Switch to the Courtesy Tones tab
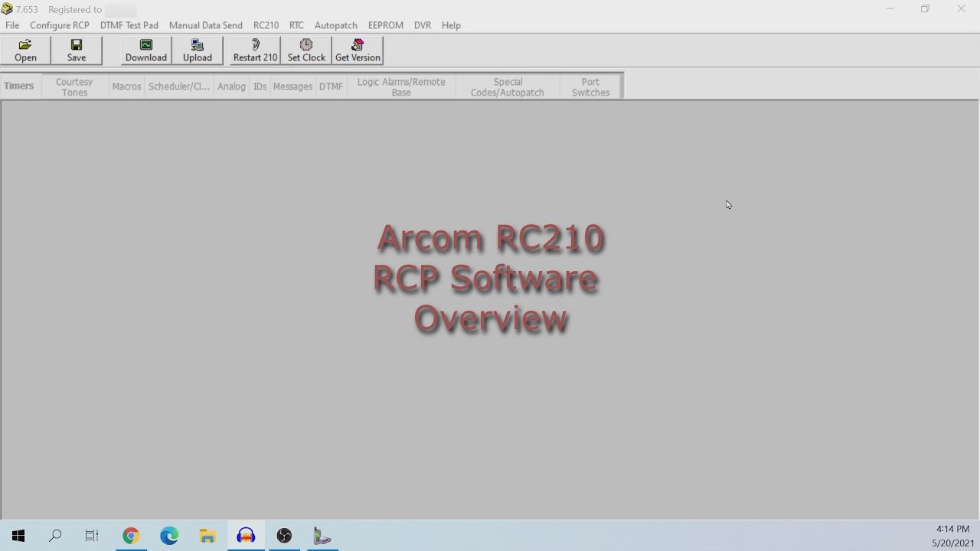This screenshot has width=980, height=551. pyautogui.click(x=74, y=86)
